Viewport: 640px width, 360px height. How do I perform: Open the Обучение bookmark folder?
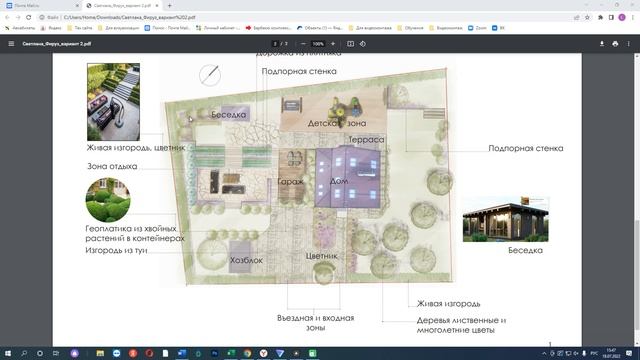tap(410, 28)
